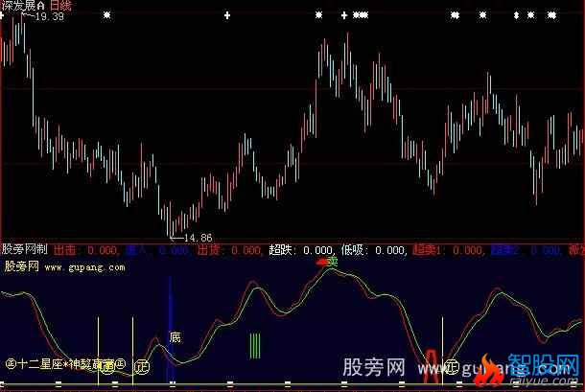This screenshot has height=392, width=585.
Task: Click the 超跌 indicator value label
Action: (x=306, y=251)
